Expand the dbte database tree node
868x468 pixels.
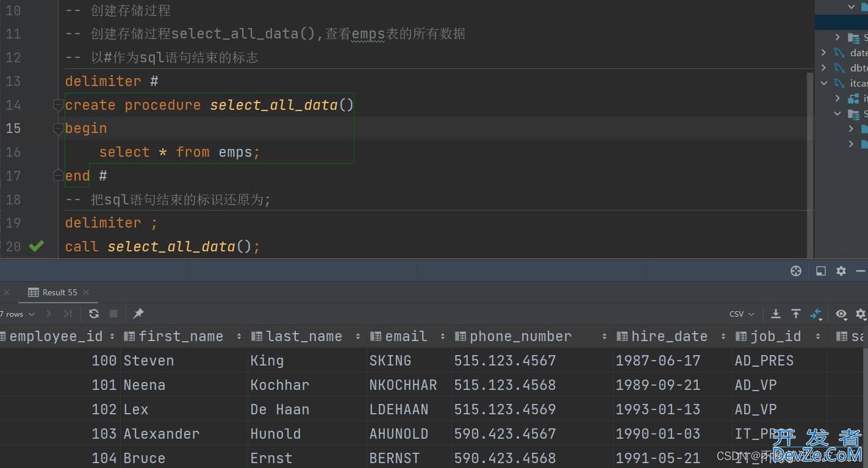[824, 68]
